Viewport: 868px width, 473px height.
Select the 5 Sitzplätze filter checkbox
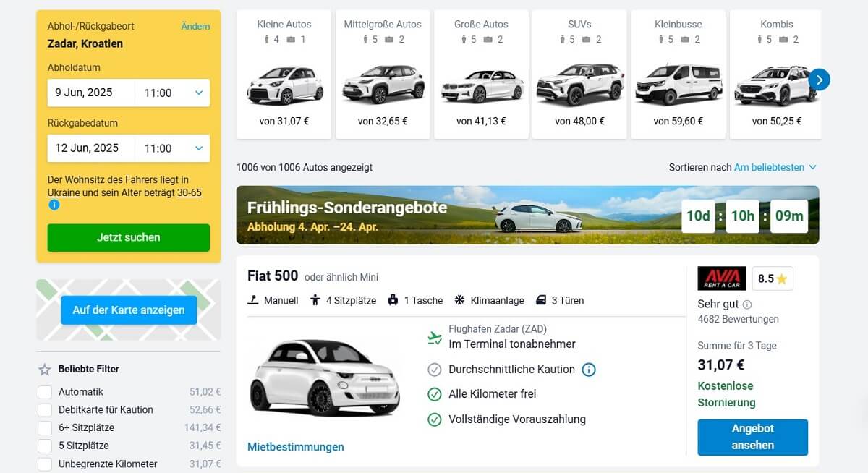point(45,446)
